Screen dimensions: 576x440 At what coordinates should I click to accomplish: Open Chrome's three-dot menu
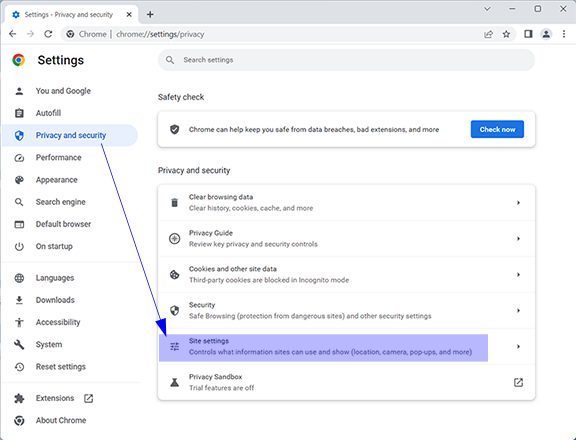pos(564,34)
